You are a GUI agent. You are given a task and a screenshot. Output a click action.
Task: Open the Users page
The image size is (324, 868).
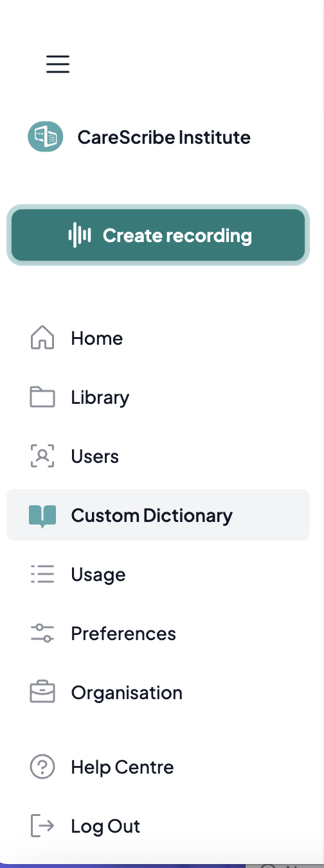click(x=158, y=456)
